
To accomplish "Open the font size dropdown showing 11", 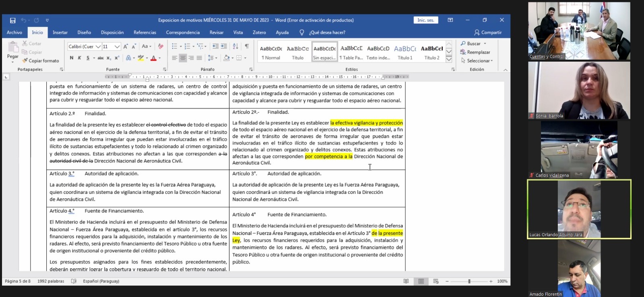I will (117, 47).
